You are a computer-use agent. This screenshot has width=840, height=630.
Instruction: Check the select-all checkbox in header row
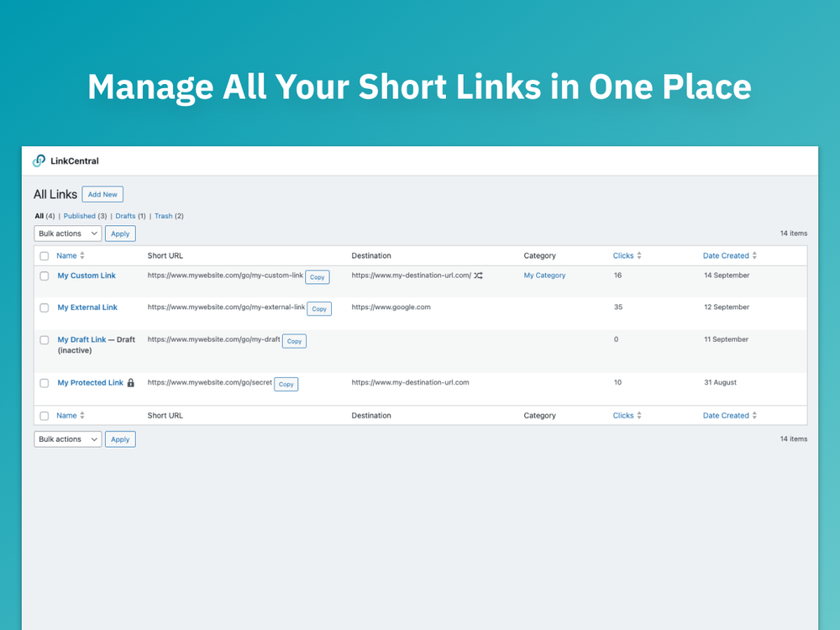(44, 255)
